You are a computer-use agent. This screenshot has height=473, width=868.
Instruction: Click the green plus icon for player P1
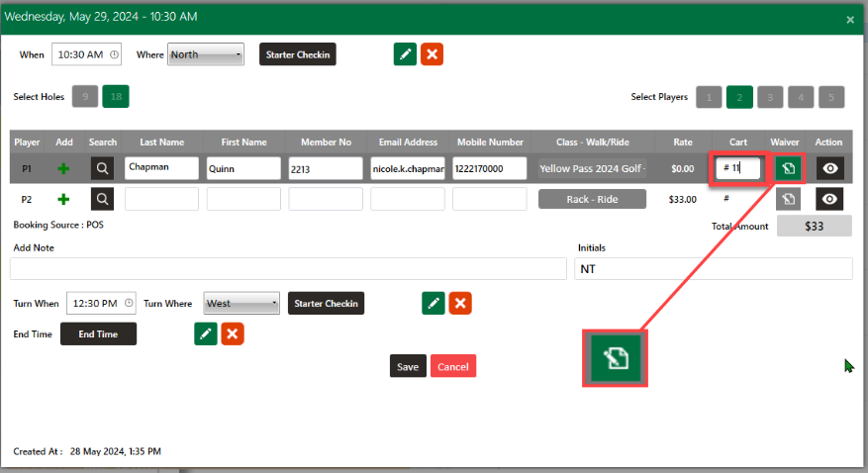(64, 169)
